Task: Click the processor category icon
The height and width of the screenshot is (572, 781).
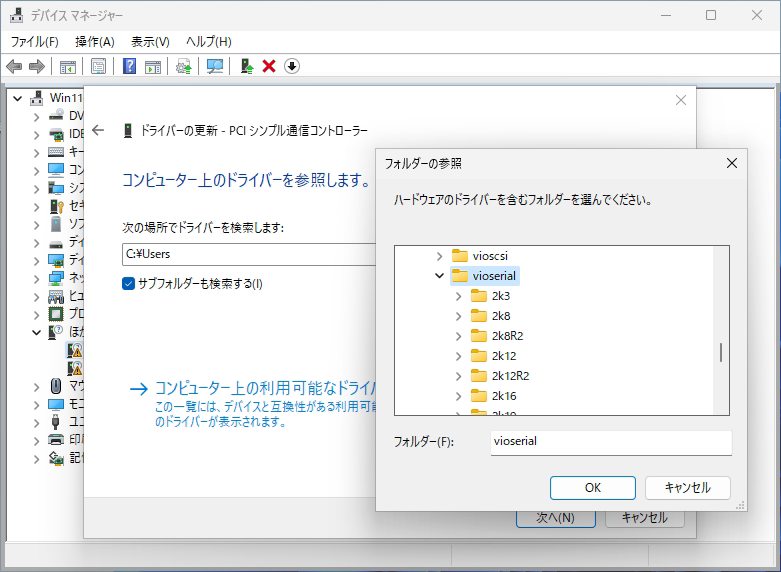Action: click(56, 314)
